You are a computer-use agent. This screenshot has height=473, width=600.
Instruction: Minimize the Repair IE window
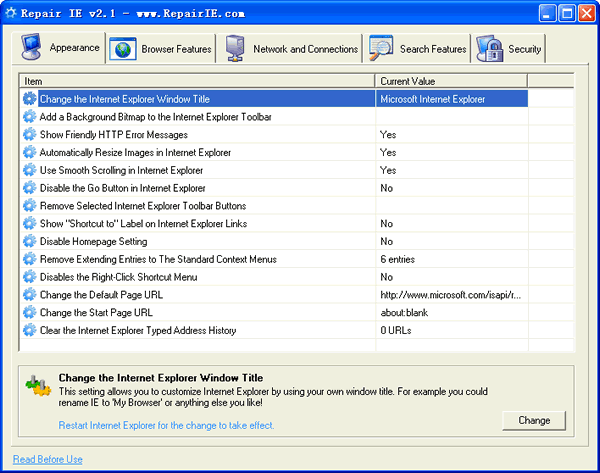[548, 13]
